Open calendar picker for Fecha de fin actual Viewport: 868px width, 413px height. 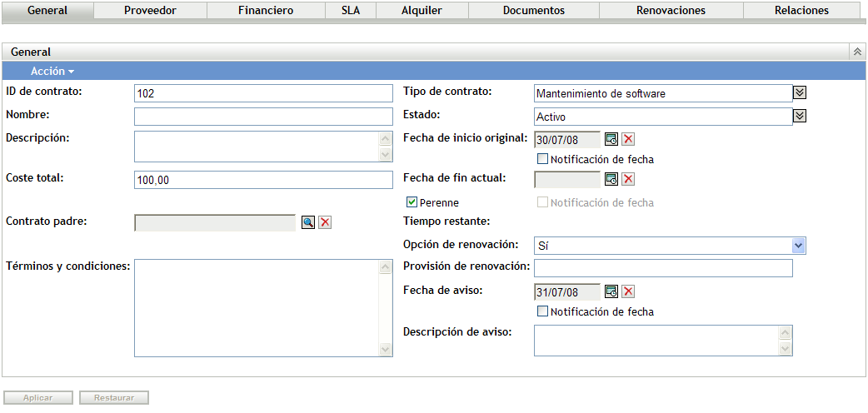coord(611,179)
